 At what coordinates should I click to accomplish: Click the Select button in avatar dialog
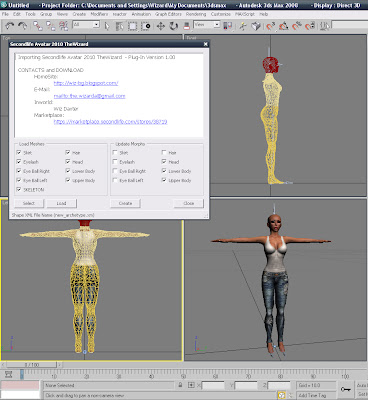tap(29, 203)
